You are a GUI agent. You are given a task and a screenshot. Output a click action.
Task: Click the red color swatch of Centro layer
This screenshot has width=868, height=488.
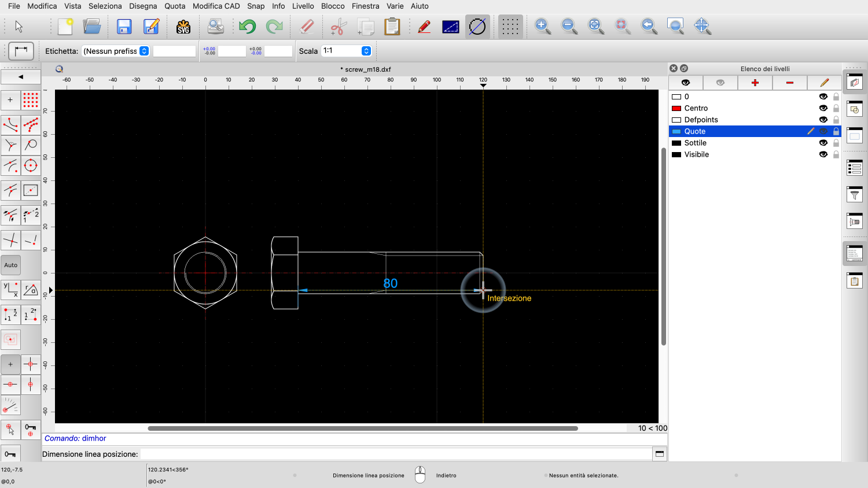pos(676,108)
